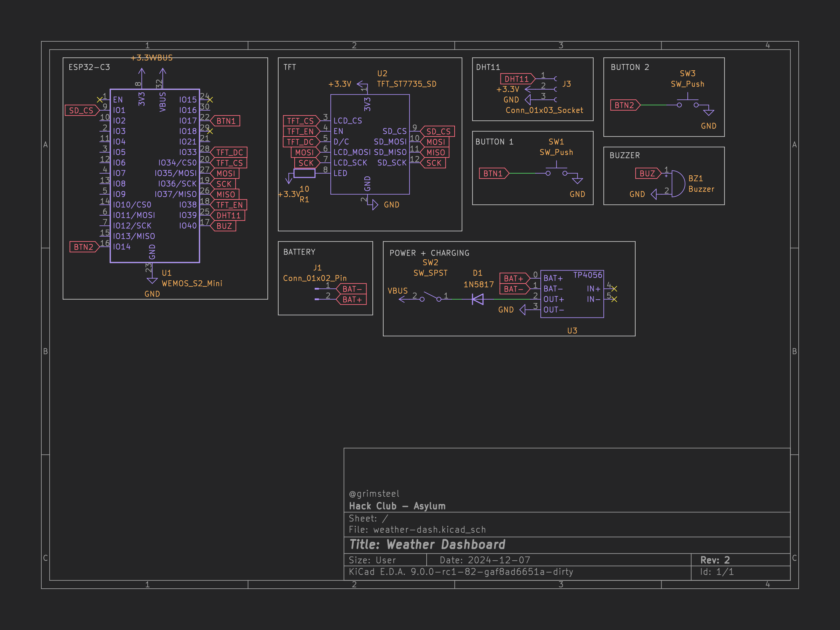Click the R1 resistor symbol
The height and width of the screenshot is (630, 840).
[304, 174]
